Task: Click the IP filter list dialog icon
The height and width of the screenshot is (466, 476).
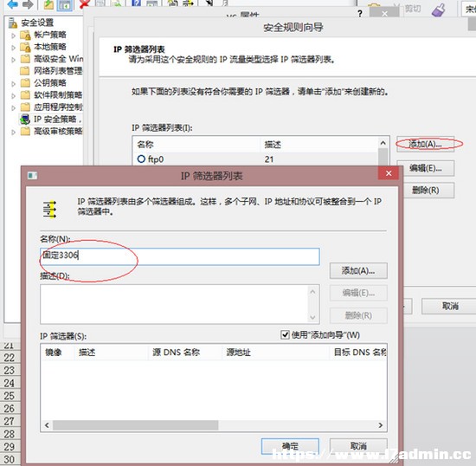Action: pyautogui.click(x=33, y=175)
